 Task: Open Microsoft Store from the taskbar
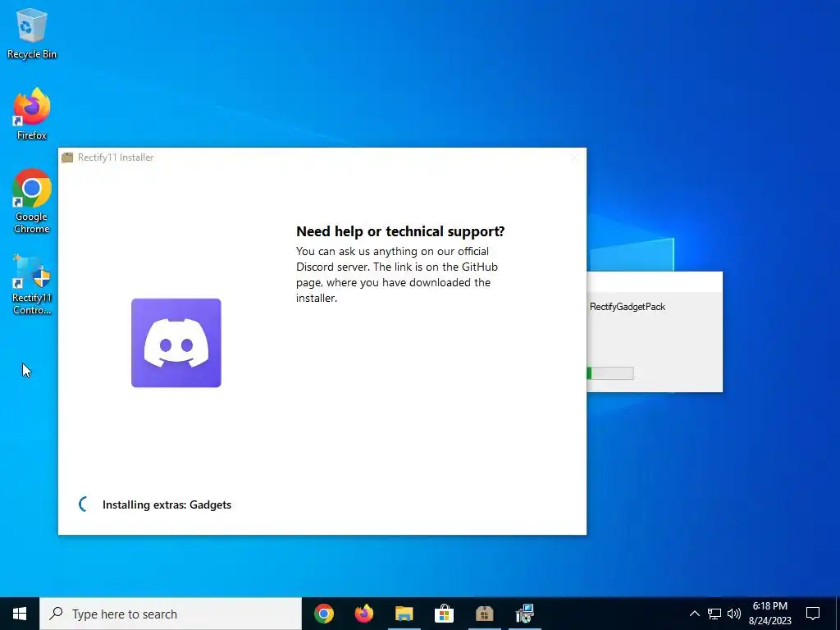pos(444,614)
